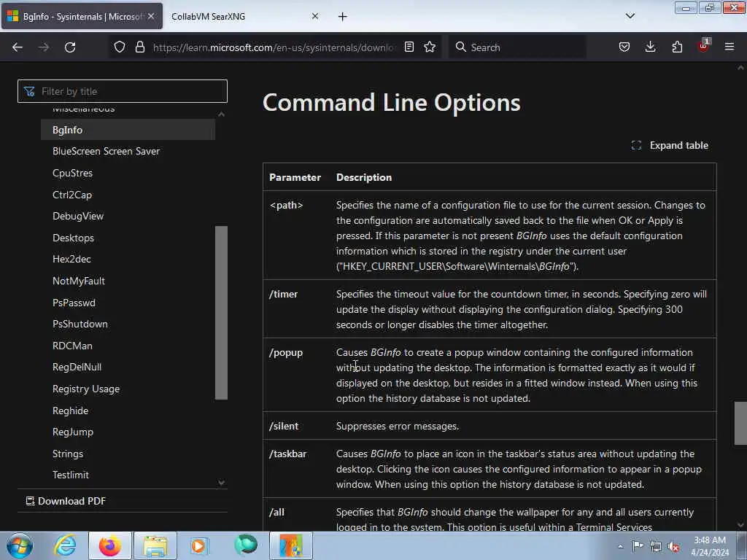Image resolution: width=747 pixels, height=560 pixels.
Task: Show hidden system tray icons
Action: point(620,547)
